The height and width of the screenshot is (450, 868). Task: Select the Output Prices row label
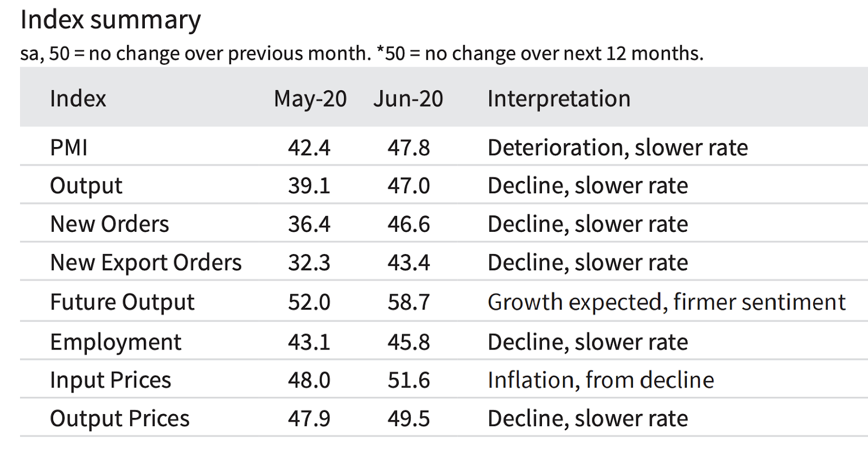click(x=119, y=419)
